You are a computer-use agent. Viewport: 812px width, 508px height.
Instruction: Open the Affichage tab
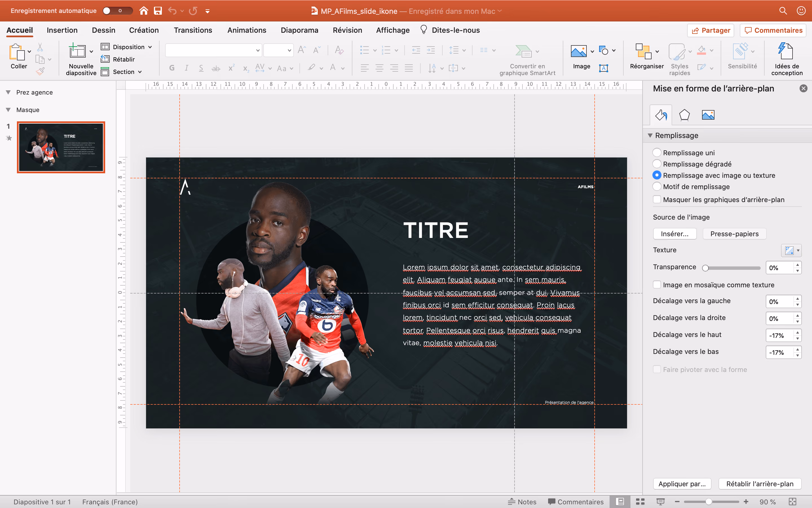(392, 30)
